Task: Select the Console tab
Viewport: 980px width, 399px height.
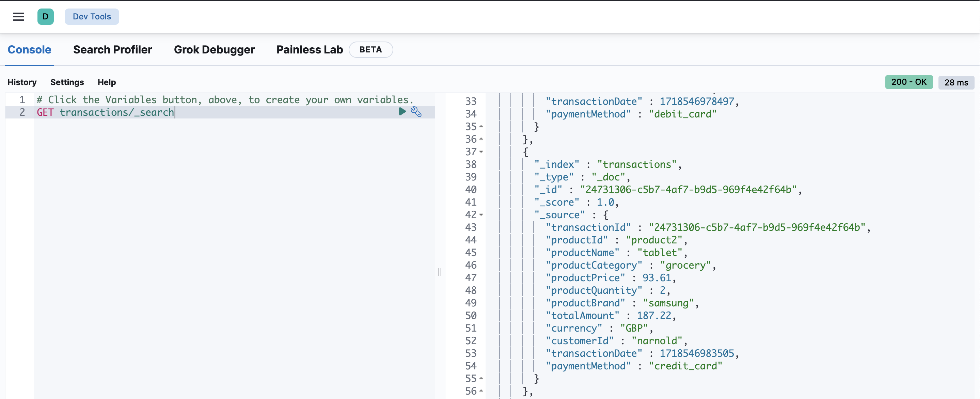Action: click(x=29, y=50)
